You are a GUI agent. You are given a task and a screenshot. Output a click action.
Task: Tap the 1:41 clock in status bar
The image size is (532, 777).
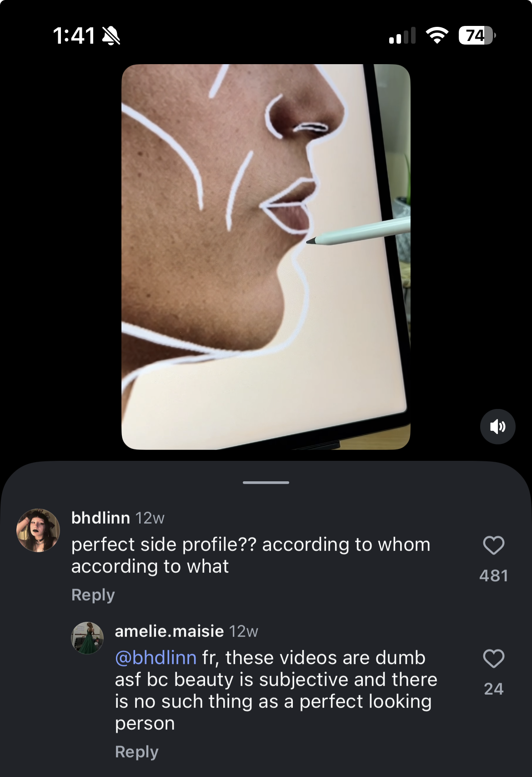[x=74, y=35]
